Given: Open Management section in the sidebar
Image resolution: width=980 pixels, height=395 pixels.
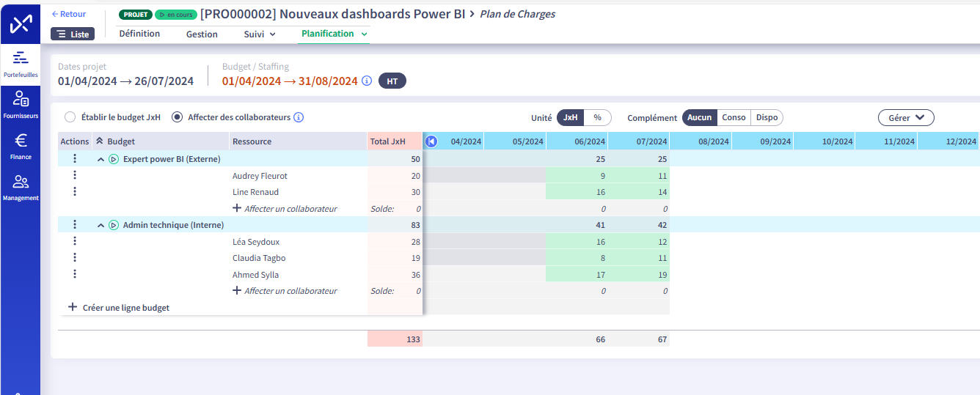Looking at the screenshot, I should pos(21,188).
